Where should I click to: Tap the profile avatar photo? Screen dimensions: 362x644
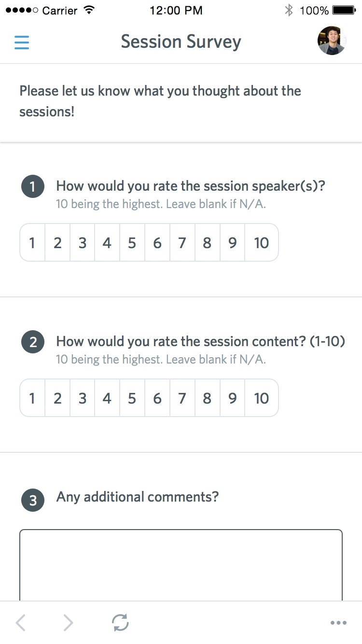(x=331, y=41)
